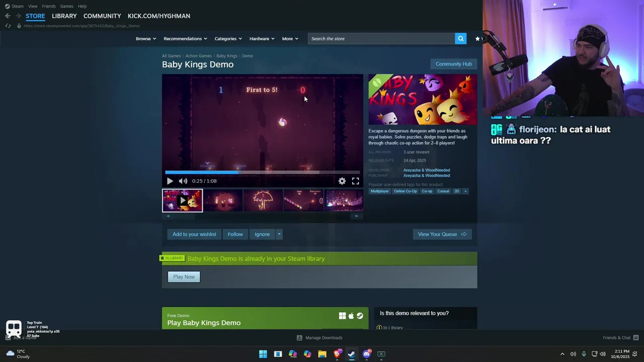Select the trailer thumbnail with play overlay
Viewport: 644px width, 362px height.
(182, 201)
